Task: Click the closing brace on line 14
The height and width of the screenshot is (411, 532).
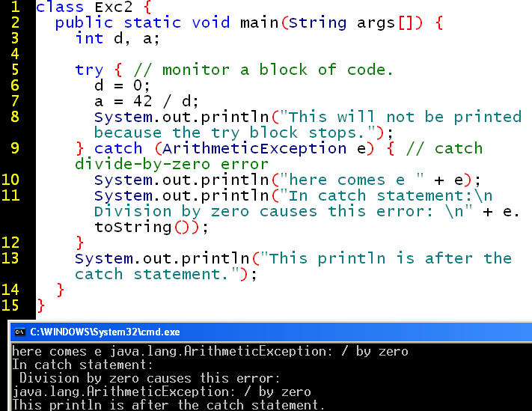Action: 60,290
